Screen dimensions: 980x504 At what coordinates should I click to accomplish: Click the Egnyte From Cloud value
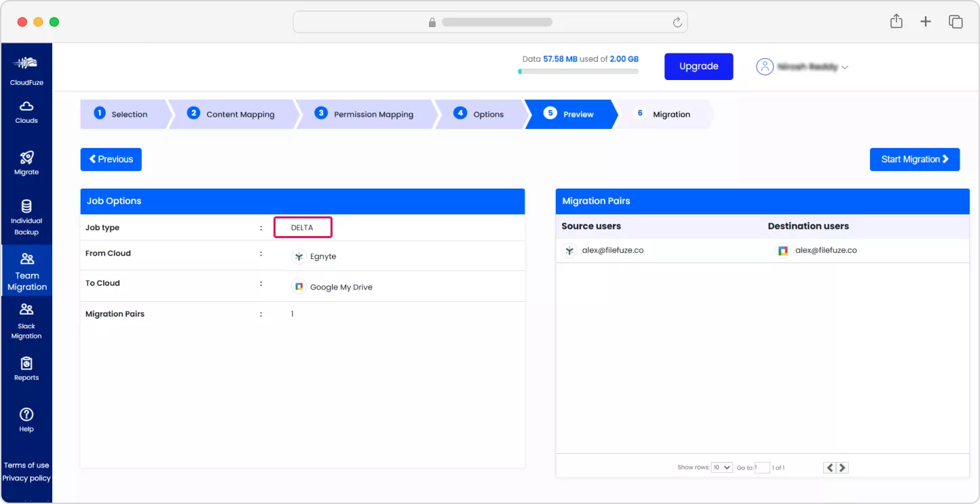pyautogui.click(x=323, y=256)
